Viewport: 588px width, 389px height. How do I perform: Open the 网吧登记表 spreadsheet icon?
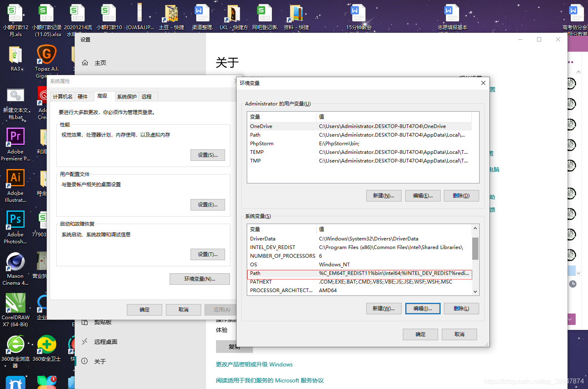(265, 18)
